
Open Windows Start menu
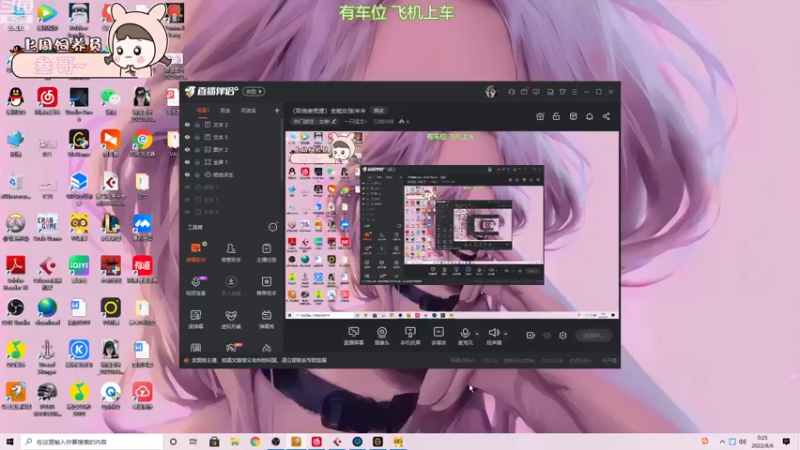click(x=10, y=441)
